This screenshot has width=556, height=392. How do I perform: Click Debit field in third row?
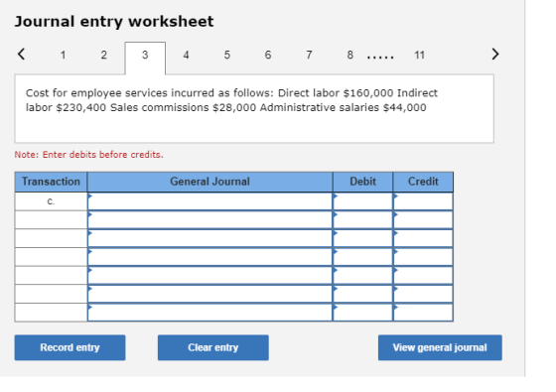point(362,238)
